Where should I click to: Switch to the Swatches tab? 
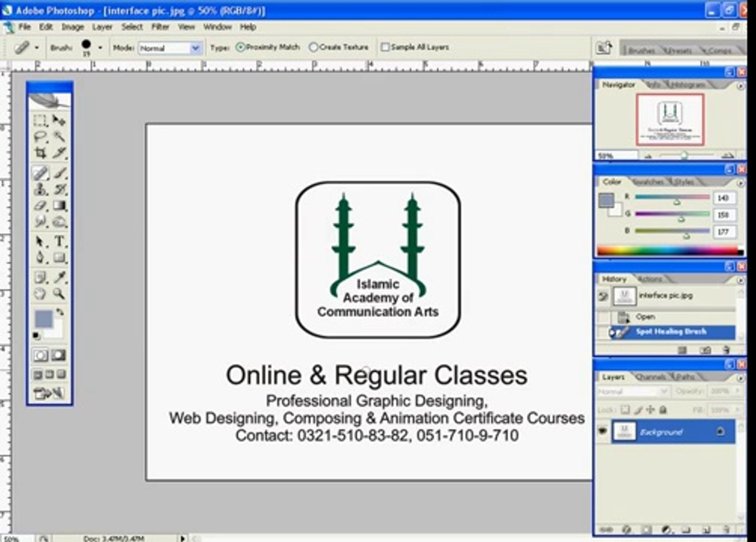click(648, 182)
